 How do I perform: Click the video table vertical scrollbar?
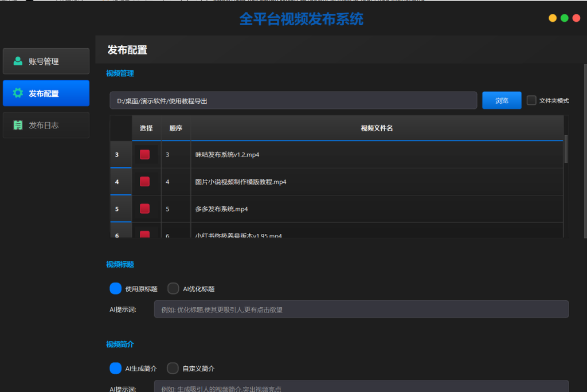tap(566, 149)
